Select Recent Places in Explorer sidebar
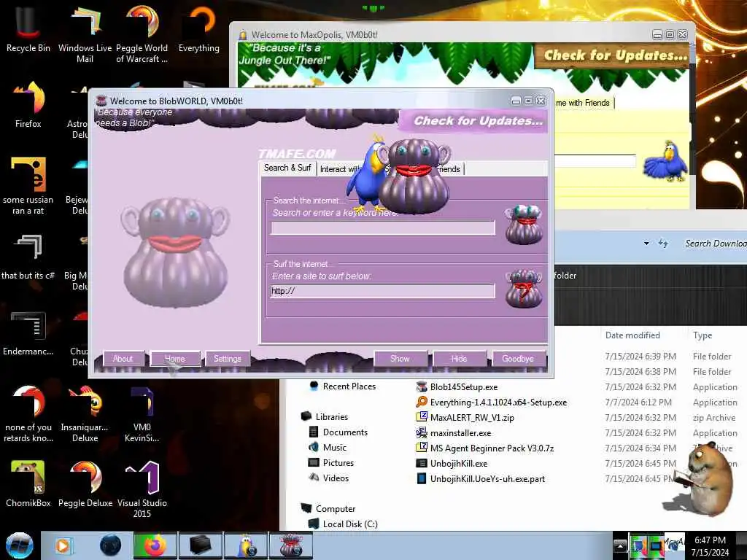Image resolution: width=747 pixels, height=560 pixels. tap(349, 386)
